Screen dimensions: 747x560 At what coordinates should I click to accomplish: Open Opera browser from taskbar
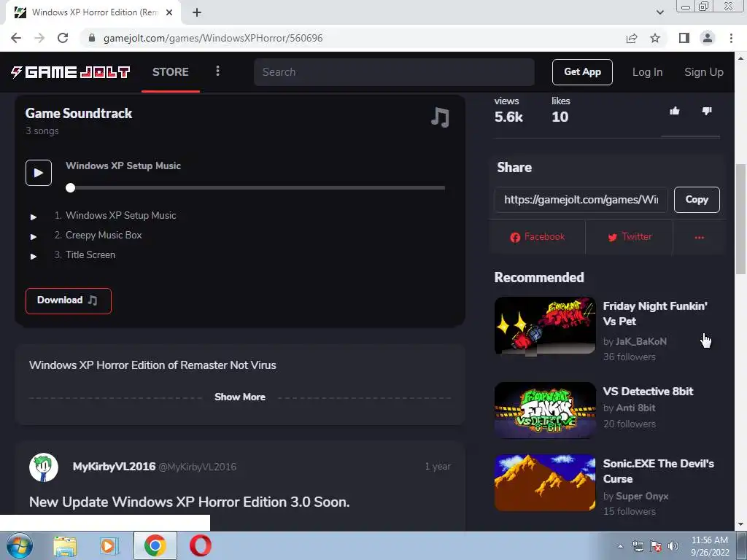tap(201, 545)
